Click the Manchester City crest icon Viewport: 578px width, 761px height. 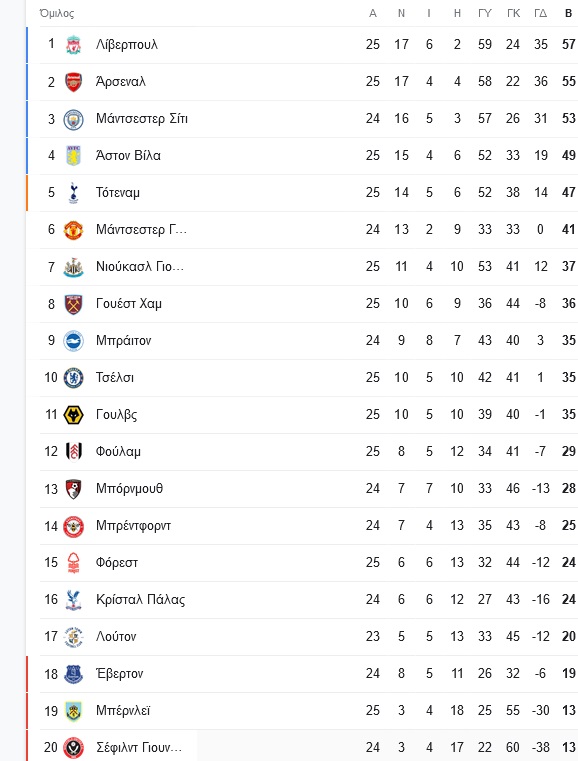click(x=73, y=119)
